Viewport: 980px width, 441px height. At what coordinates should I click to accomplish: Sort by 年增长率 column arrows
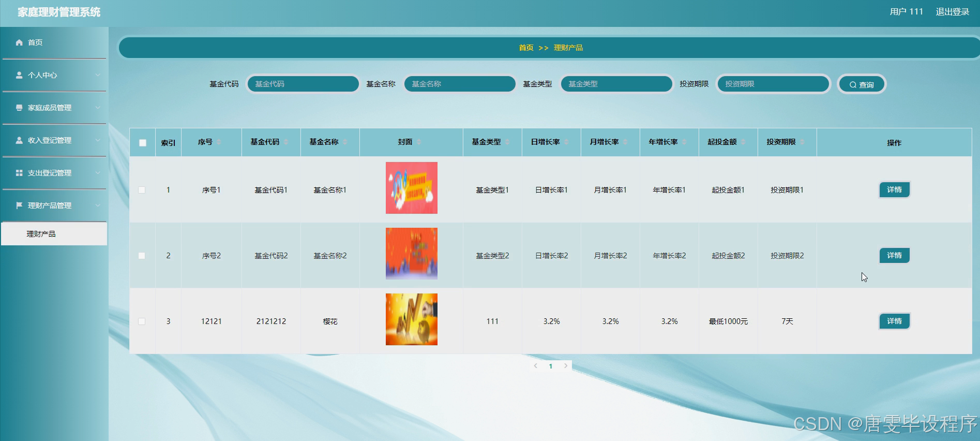684,142
